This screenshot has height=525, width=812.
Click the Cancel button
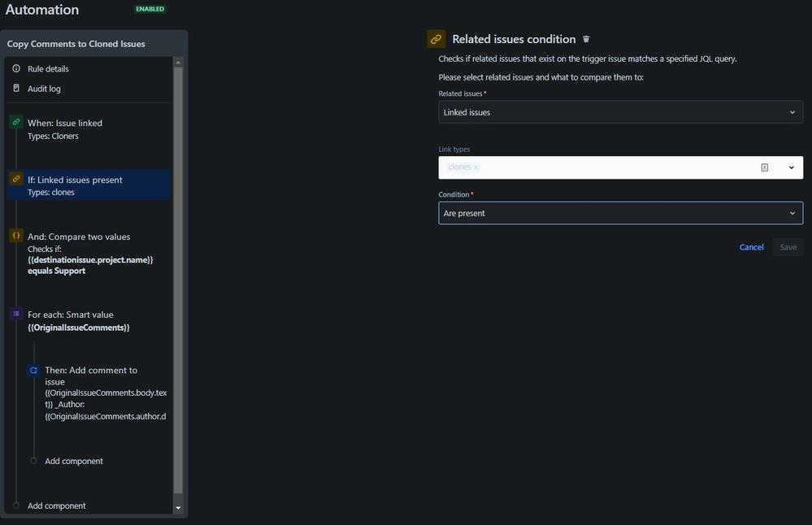point(751,247)
